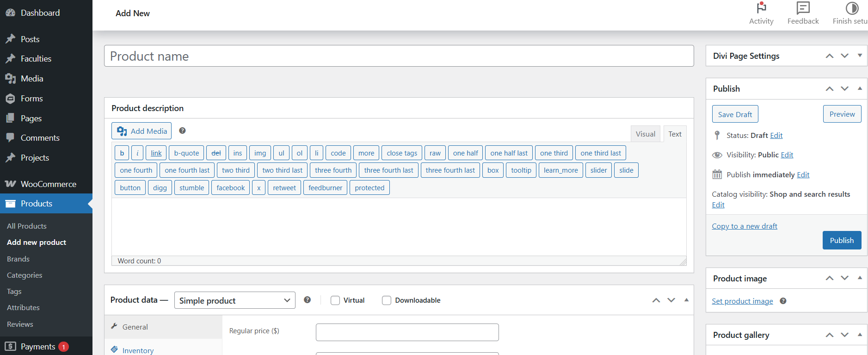Collapse the Product gallery panel
This screenshot has height=355, width=868.
point(860,335)
